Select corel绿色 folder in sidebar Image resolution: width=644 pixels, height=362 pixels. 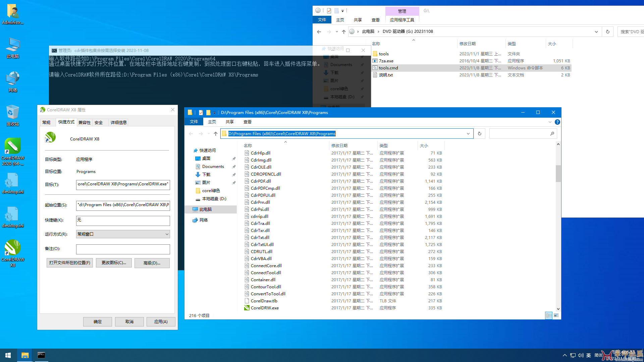(x=211, y=191)
